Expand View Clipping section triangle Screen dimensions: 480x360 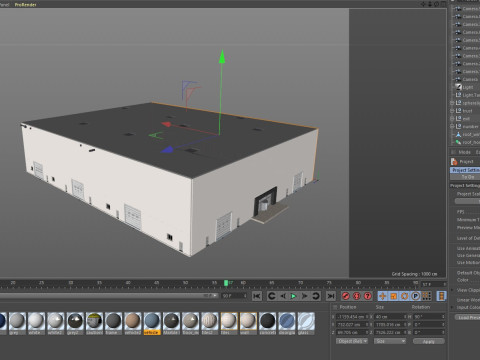pos(452,290)
